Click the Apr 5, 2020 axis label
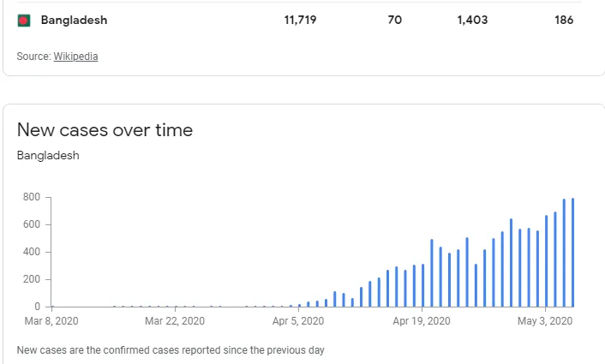This screenshot has width=605, height=364. 298,321
